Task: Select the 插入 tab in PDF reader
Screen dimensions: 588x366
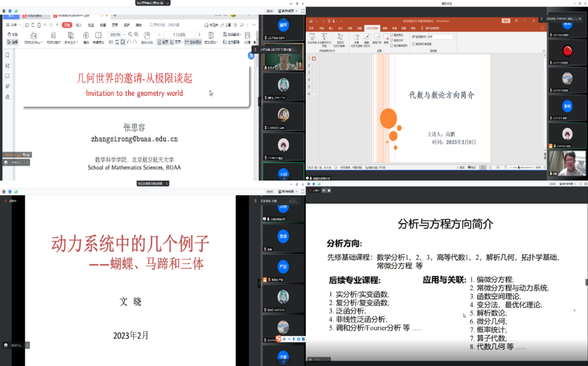Action: [x=79, y=25]
